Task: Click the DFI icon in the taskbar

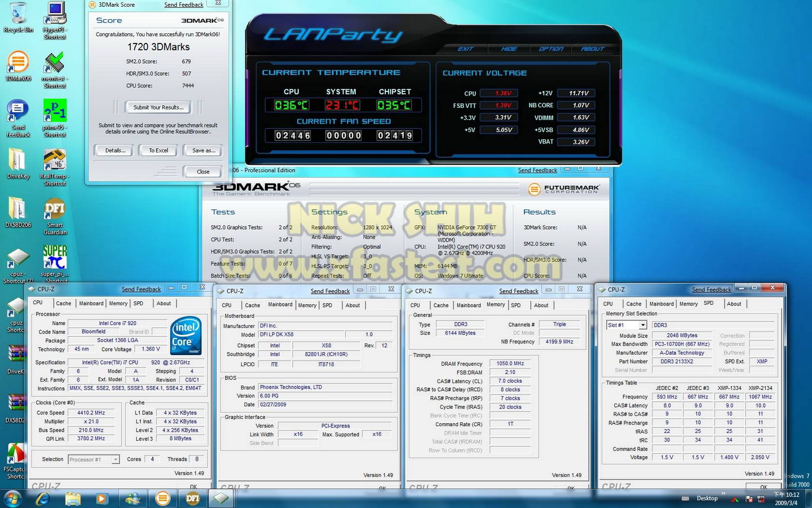Action: [x=193, y=498]
